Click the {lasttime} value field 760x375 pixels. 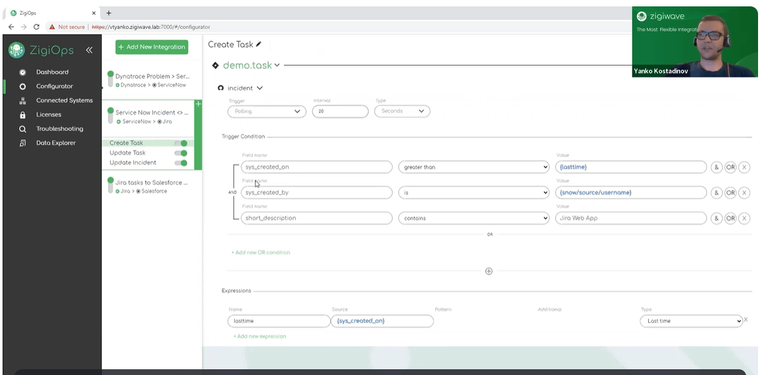pos(631,167)
